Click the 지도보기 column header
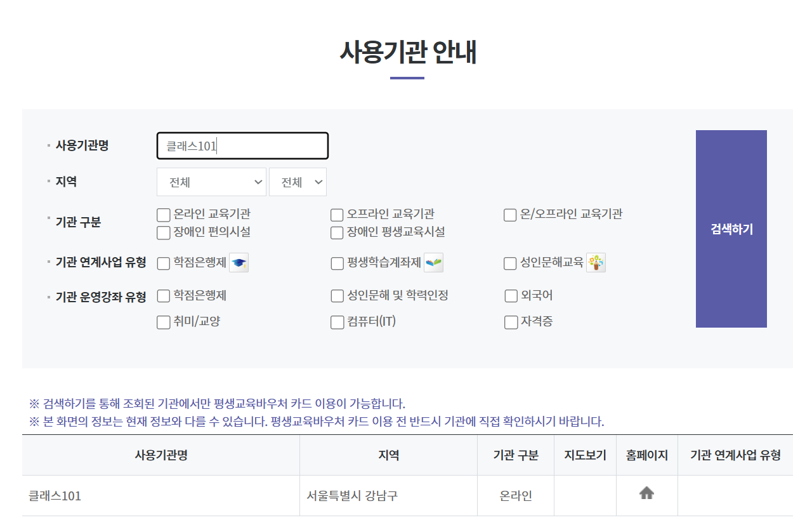The height and width of the screenshot is (527, 812). (586, 455)
